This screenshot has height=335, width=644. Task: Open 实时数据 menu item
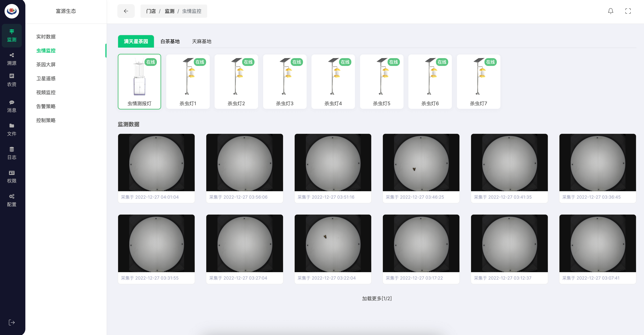[x=46, y=37]
